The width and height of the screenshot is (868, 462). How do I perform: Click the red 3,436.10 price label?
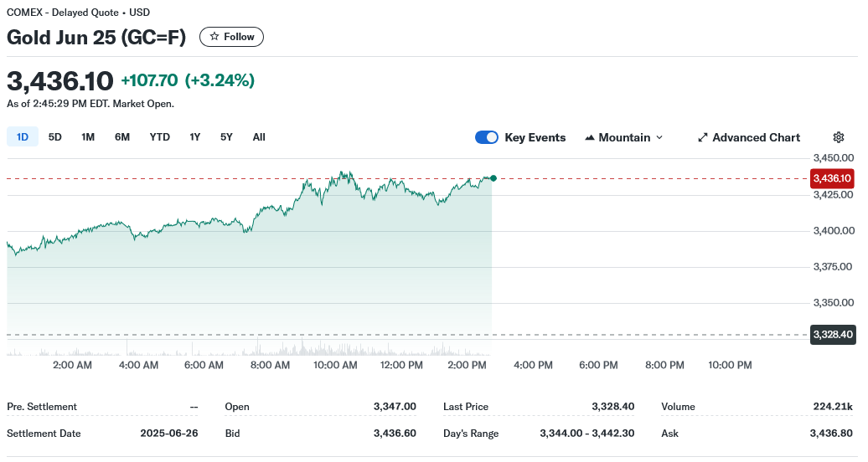832,178
